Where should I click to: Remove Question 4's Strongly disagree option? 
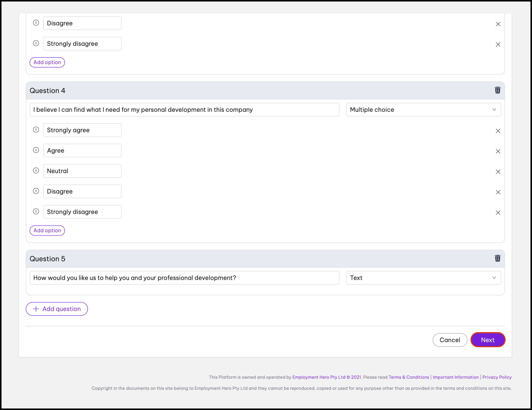coord(498,213)
